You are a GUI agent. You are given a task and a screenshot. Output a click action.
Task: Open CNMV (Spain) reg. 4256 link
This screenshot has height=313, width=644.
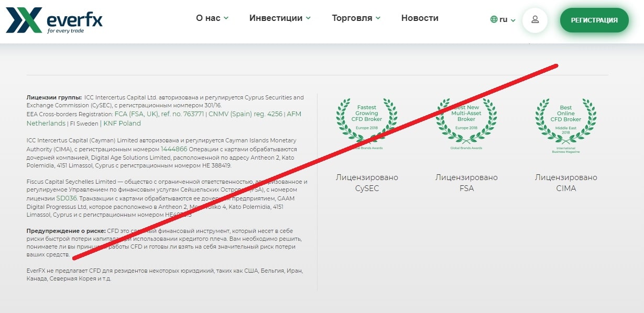(245, 114)
